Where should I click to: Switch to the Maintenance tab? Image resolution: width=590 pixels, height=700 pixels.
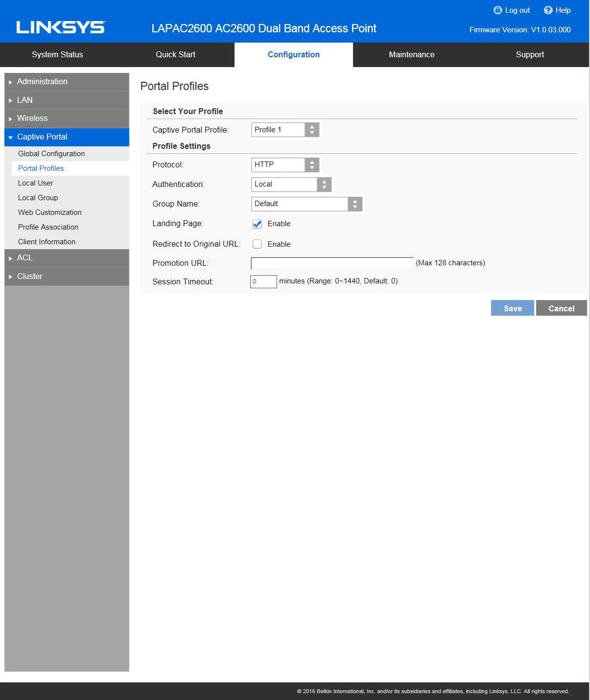pos(412,55)
